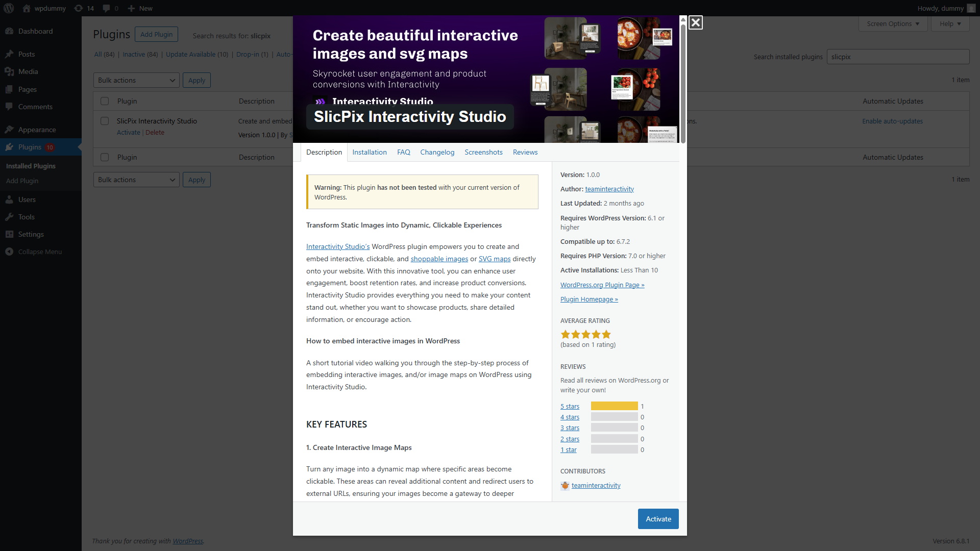
Task: Switch to the Changelog tab
Action: click(x=437, y=152)
